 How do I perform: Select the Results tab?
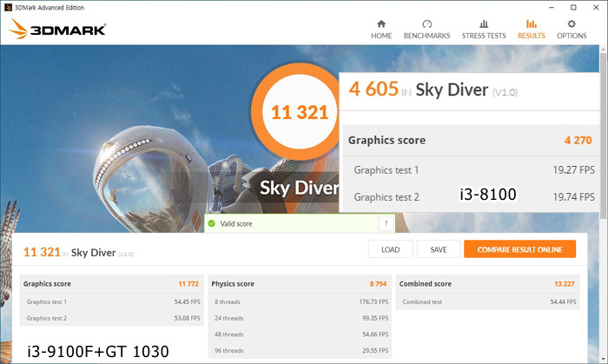click(x=532, y=30)
